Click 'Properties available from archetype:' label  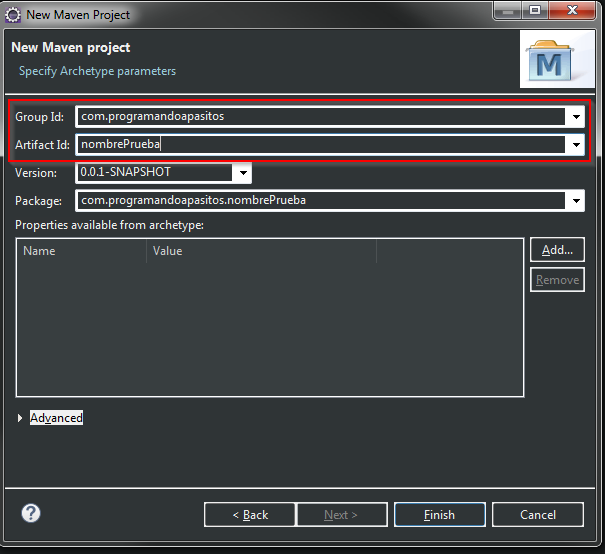[x=109, y=225]
